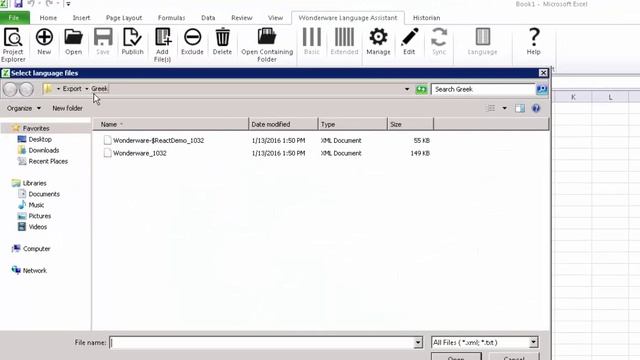Select Downloads under Favorites

[44, 150]
